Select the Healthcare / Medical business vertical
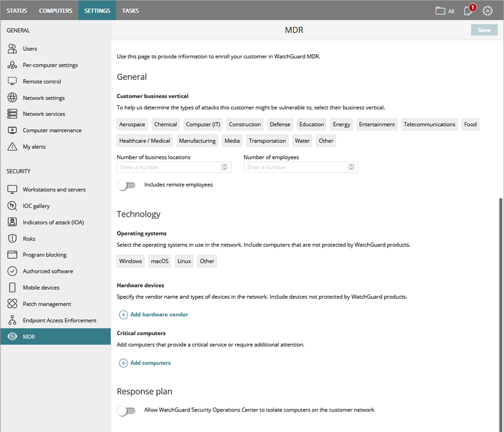Viewport: 504px width, 432px height. 144,140
